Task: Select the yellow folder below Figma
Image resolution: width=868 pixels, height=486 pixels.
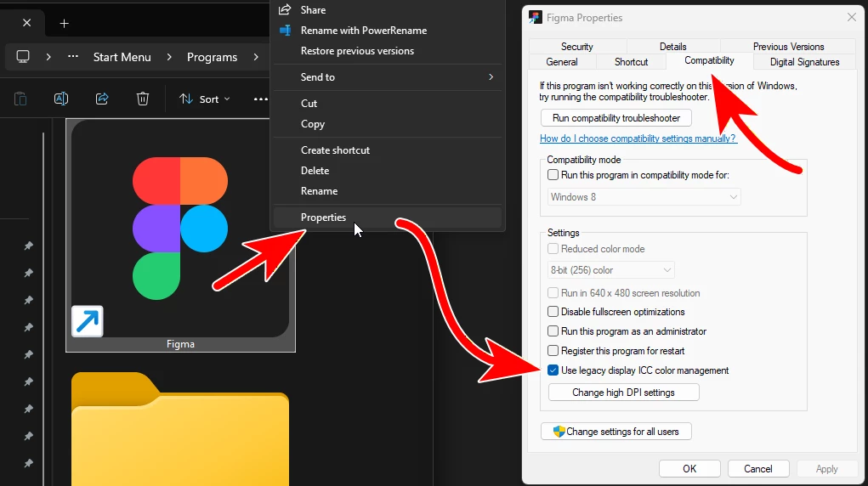Action: coord(180,429)
